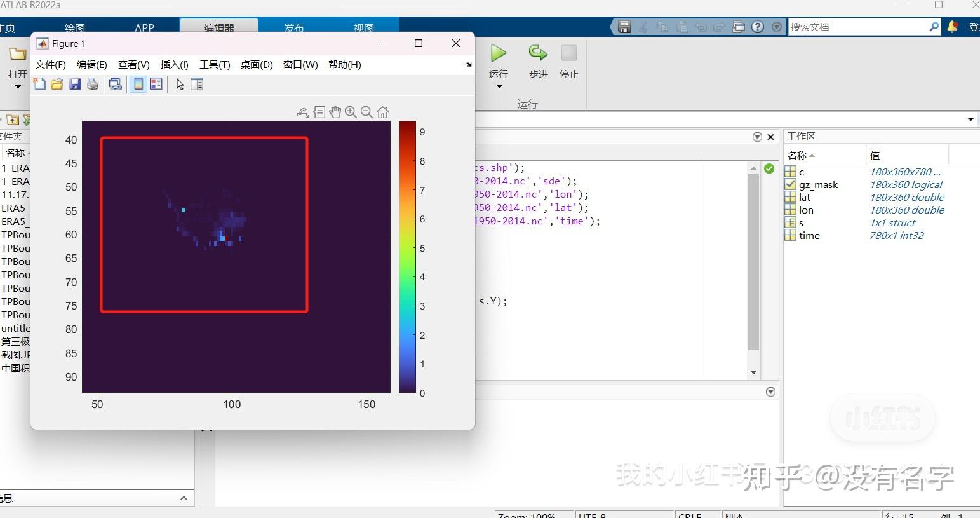Click the Link Plot icon in the figure toolbar
The image size is (980, 518).
[115, 84]
